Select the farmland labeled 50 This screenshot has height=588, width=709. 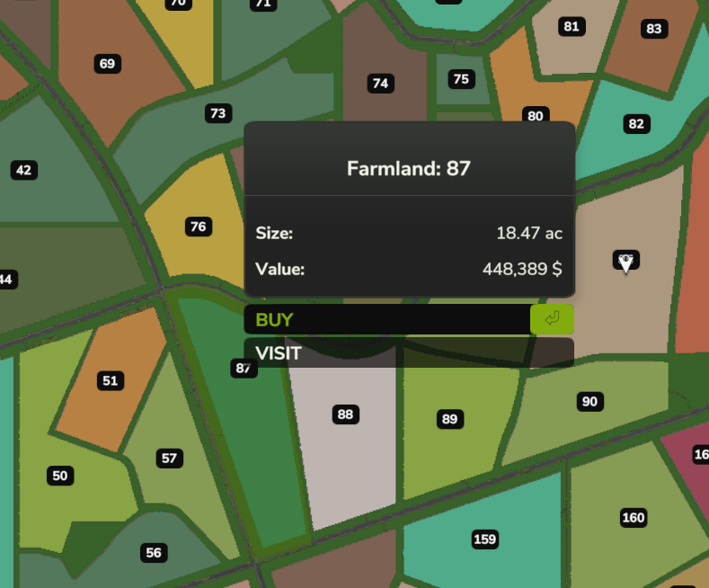pyautogui.click(x=60, y=476)
